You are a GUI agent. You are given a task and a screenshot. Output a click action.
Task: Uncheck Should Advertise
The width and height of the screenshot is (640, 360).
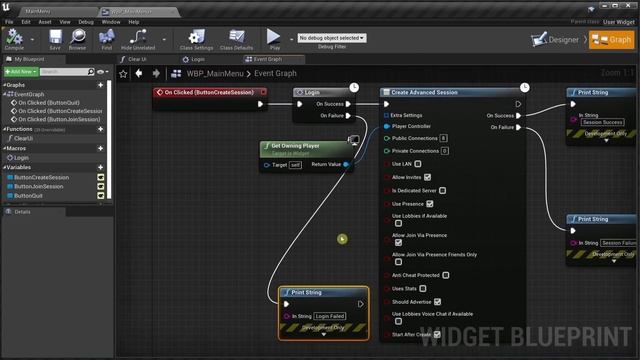click(x=438, y=302)
